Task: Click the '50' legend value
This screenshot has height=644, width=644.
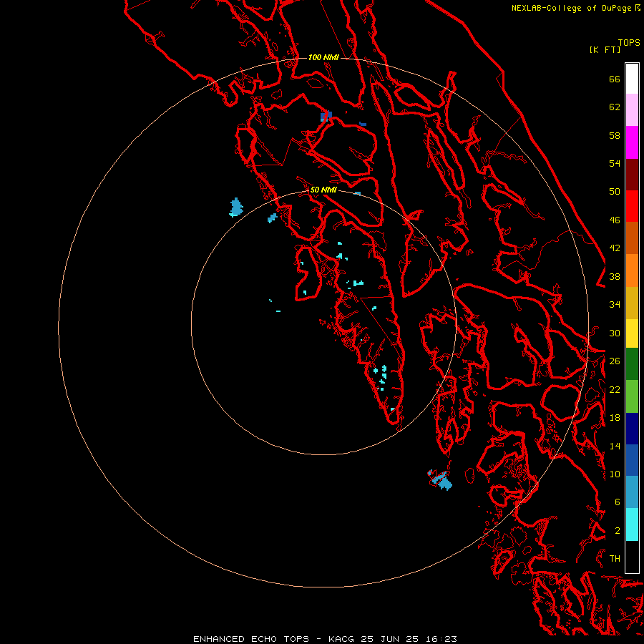Action: (615, 192)
